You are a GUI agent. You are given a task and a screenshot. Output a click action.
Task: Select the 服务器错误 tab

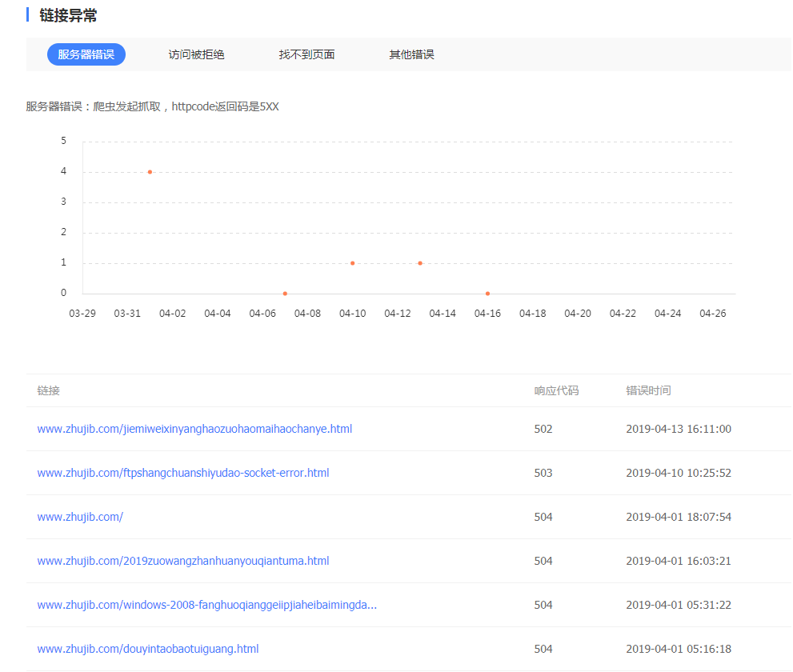coord(86,54)
